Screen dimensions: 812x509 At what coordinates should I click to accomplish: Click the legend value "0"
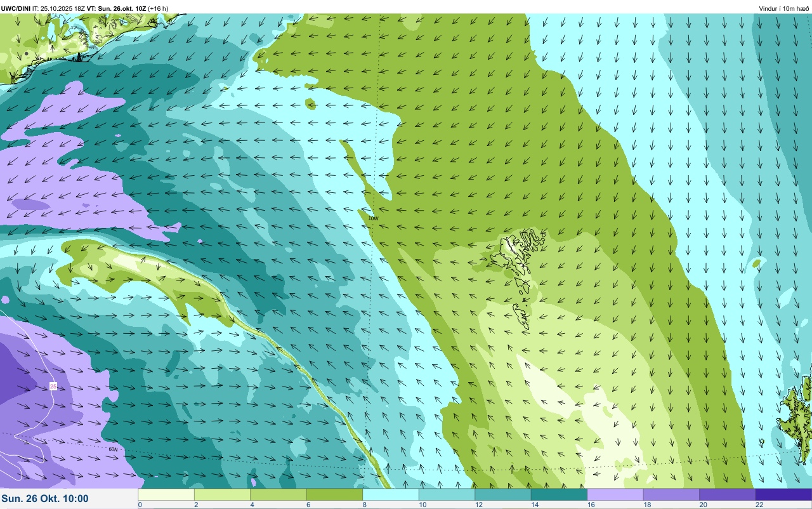click(140, 505)
